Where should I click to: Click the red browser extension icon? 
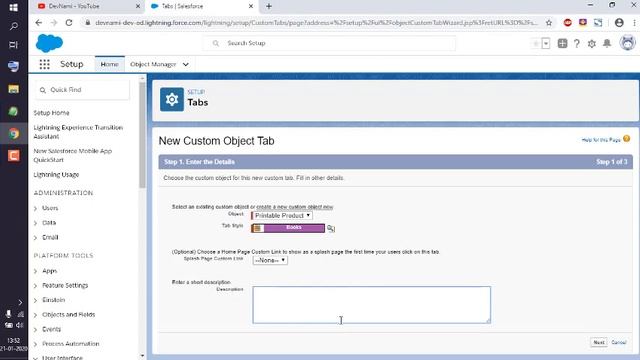coord(567,23)
